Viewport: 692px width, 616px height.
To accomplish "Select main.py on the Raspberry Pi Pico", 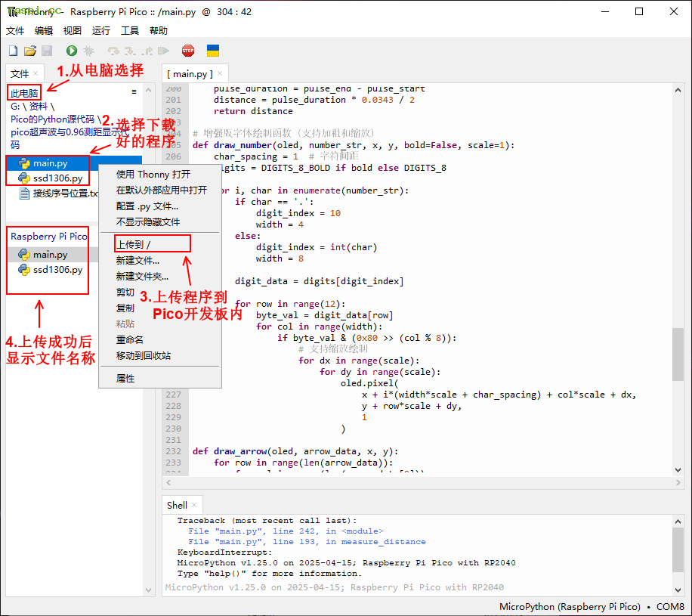I will coord(50,255).
